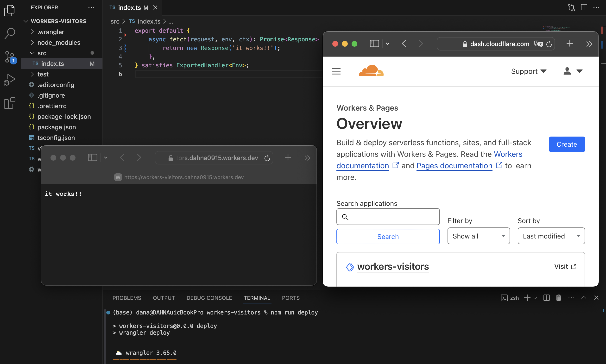Kill terminal with trash icon
Viewport: 606px width, 364px height.
pos(559,298)
